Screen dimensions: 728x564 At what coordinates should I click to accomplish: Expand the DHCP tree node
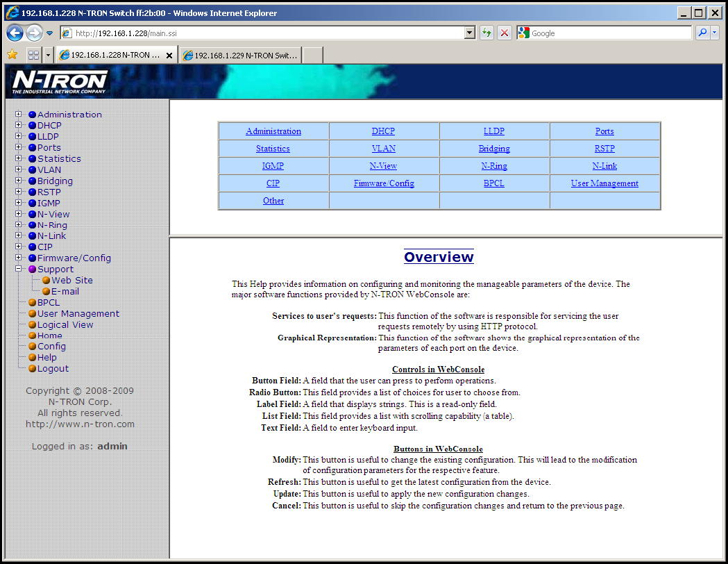click(x=18, y=125)
